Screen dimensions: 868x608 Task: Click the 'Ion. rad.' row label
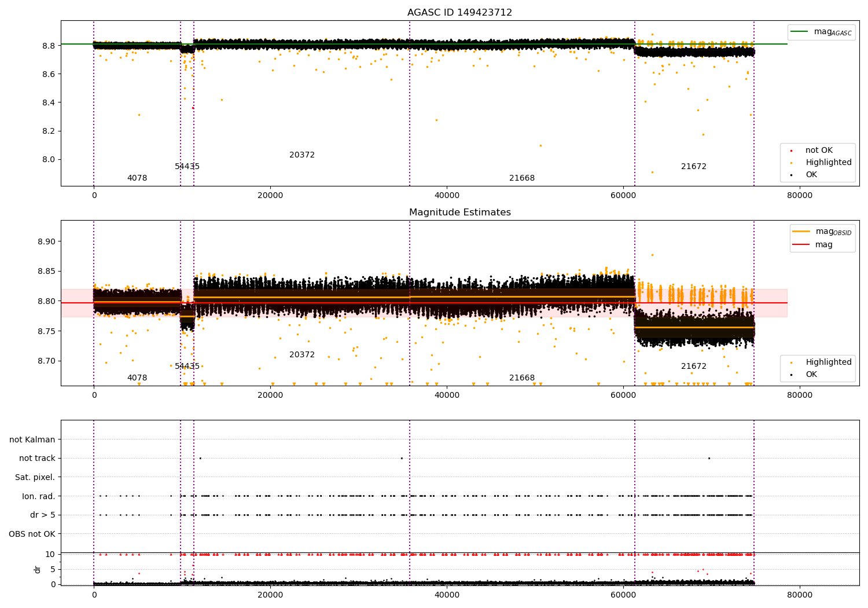[x=39, y=497]
